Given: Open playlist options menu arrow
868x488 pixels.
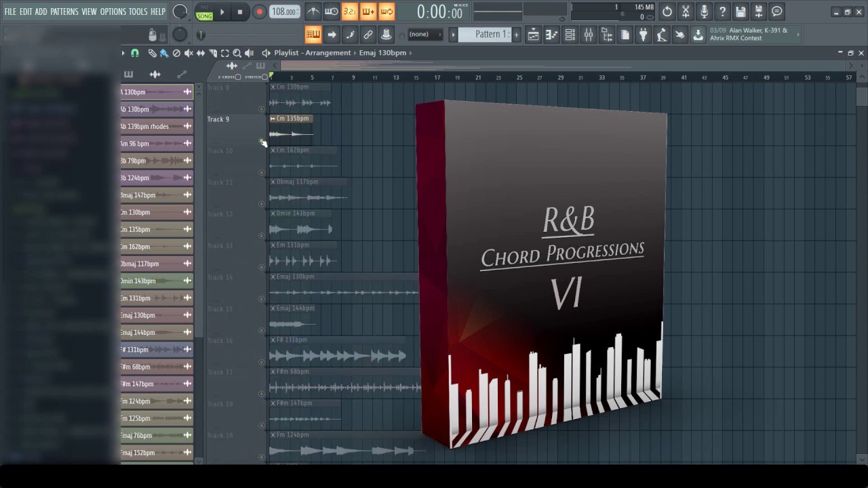Looking at the screenshot, I should pos(123,53).
